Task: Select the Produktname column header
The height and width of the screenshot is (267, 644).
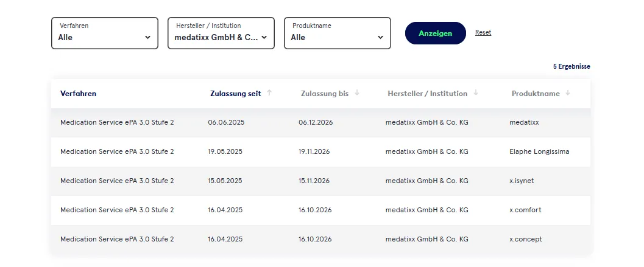Action: [x=536, y=94]
